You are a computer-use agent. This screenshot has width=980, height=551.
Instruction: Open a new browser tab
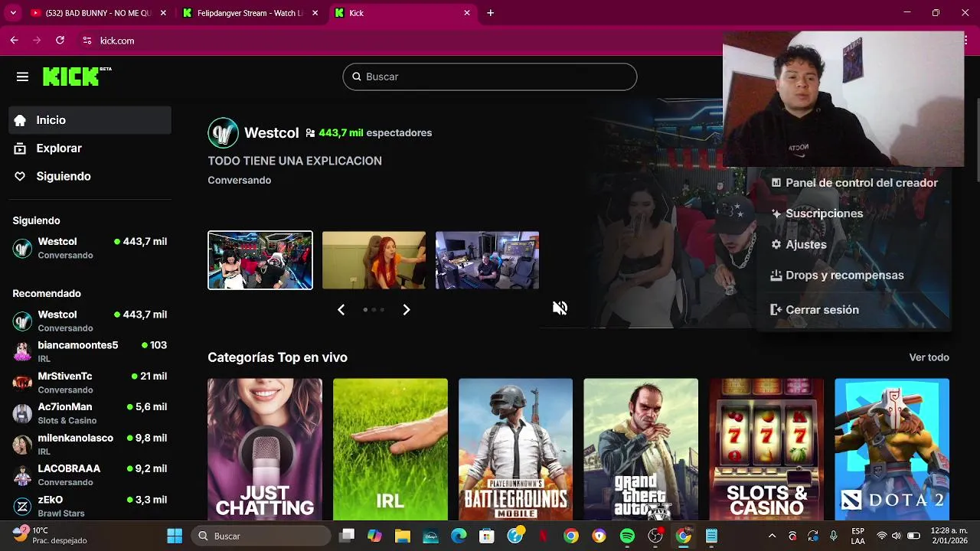[491, 13]
